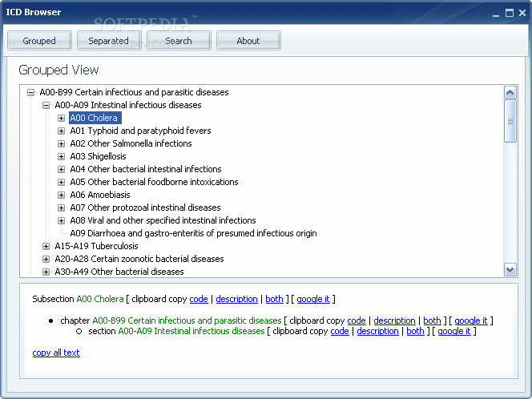Expand A20-A28 Certain zoonotic bacterial diseases
532x399 pixels.
pos(46,260)
